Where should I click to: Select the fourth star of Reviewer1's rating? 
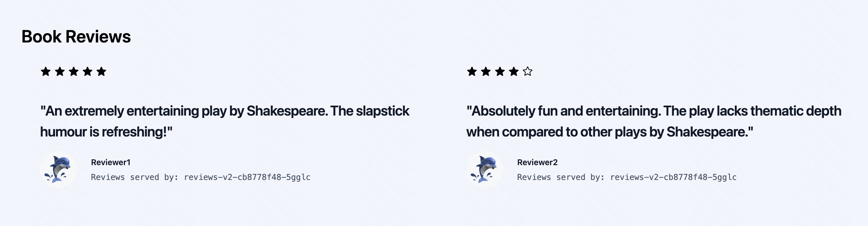[87, 71]
